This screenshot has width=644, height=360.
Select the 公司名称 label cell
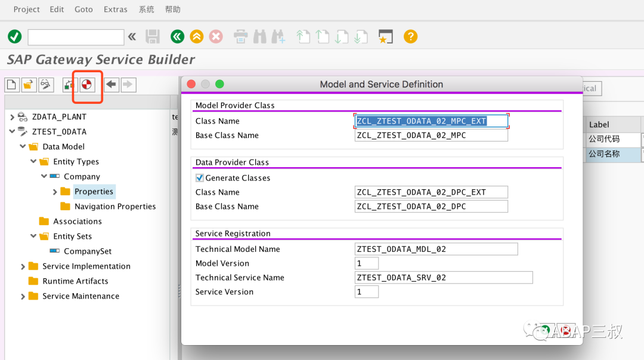[x=612, y=154]
